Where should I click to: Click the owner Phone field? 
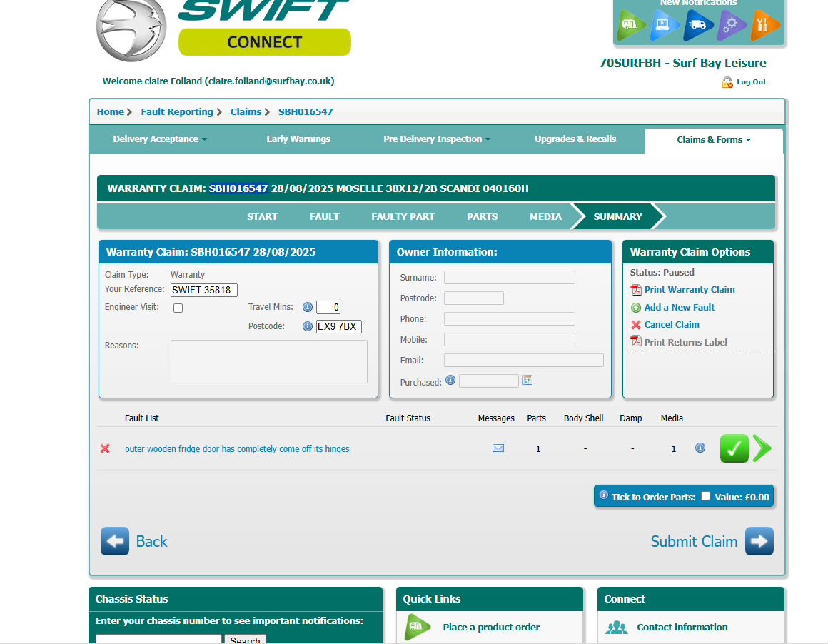pyautogui.click(x=509, y=318)
